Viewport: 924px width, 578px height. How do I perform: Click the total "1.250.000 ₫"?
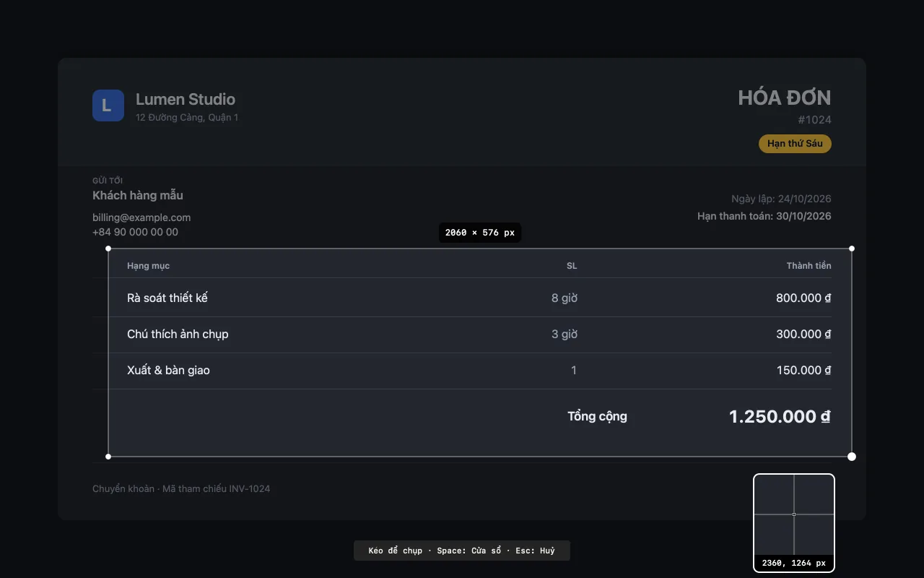point(780,417)
